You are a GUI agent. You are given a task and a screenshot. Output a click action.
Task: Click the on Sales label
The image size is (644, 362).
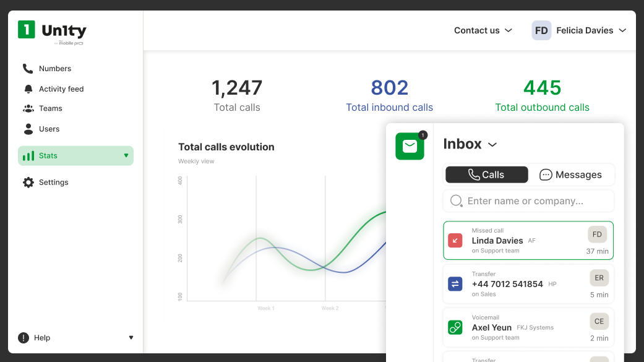tap(484, 294)
